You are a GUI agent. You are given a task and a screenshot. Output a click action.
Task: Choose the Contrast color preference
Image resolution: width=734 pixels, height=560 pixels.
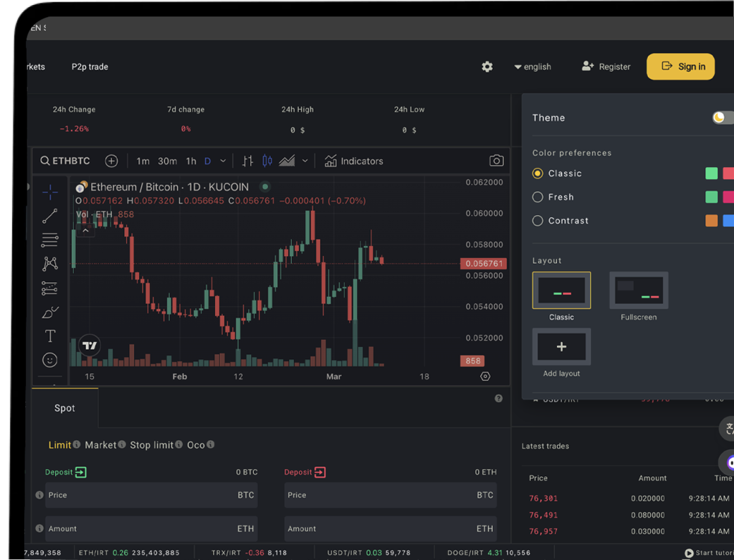pyautogui.click(x=538, y=221)
